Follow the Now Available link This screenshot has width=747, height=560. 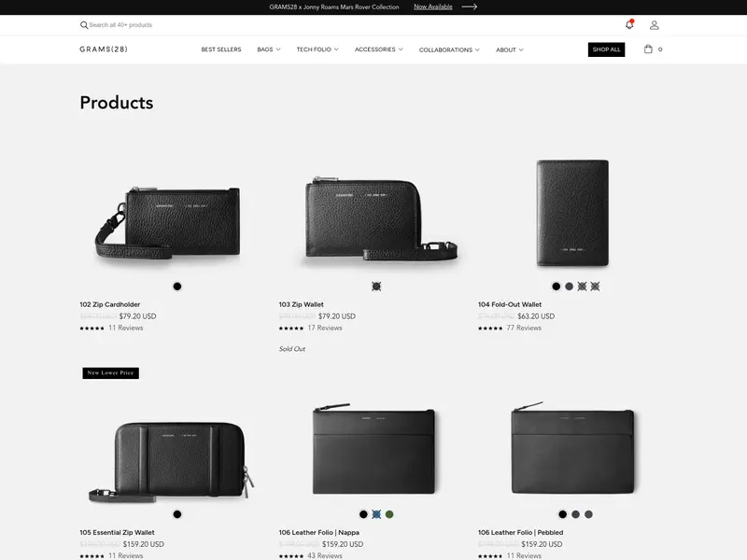pyautogui.click(x=433, y=7)
